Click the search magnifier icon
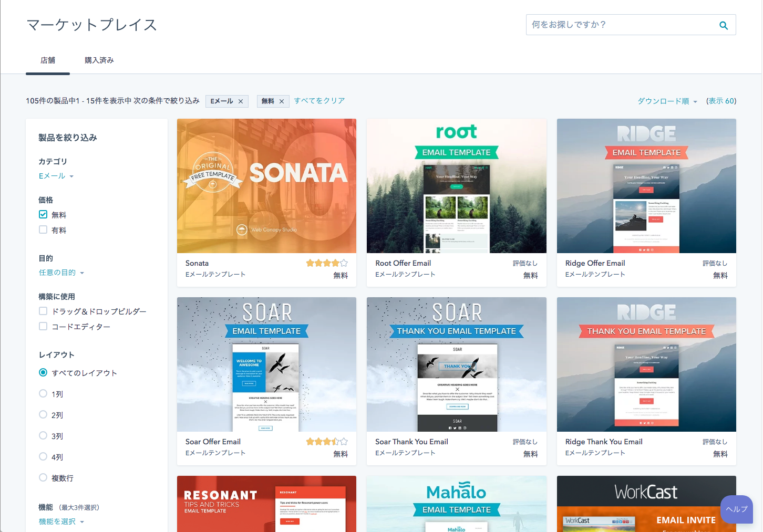763x532 pixels. click(x=723, y=25)
